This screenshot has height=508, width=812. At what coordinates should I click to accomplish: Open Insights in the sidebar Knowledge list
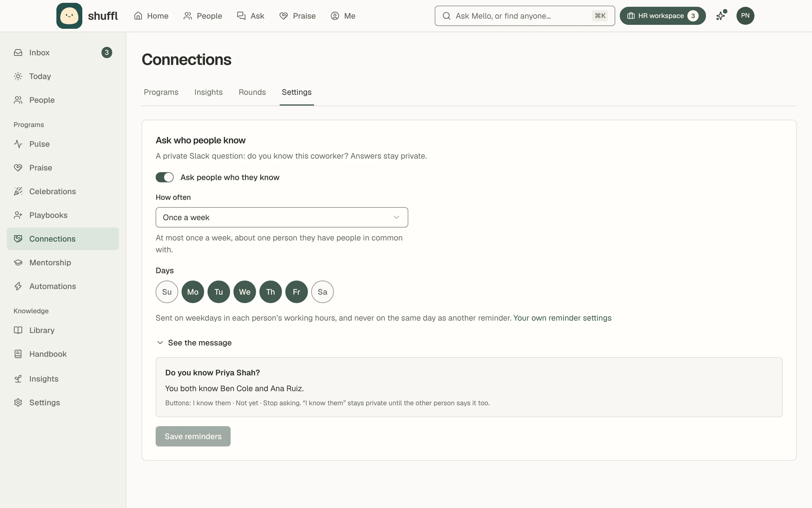pyautogui.click(x=63, y=379)
